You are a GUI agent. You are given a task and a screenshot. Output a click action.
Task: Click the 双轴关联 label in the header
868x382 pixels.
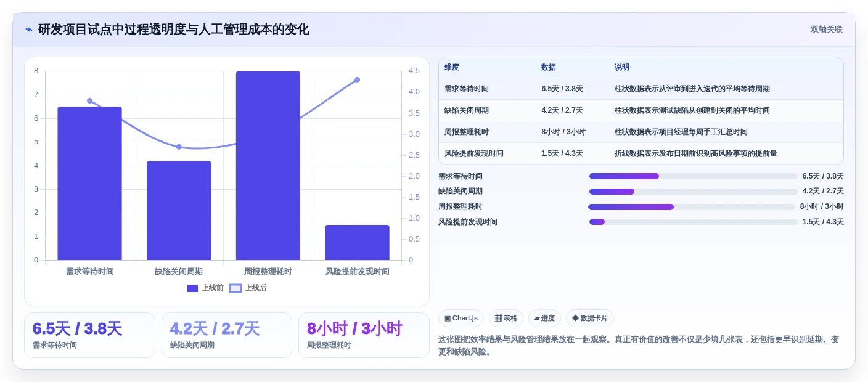coord(826,30)
